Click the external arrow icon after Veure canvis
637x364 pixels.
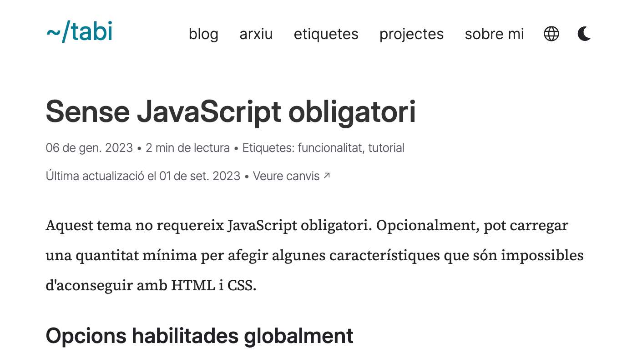click(x=326, y=176)
